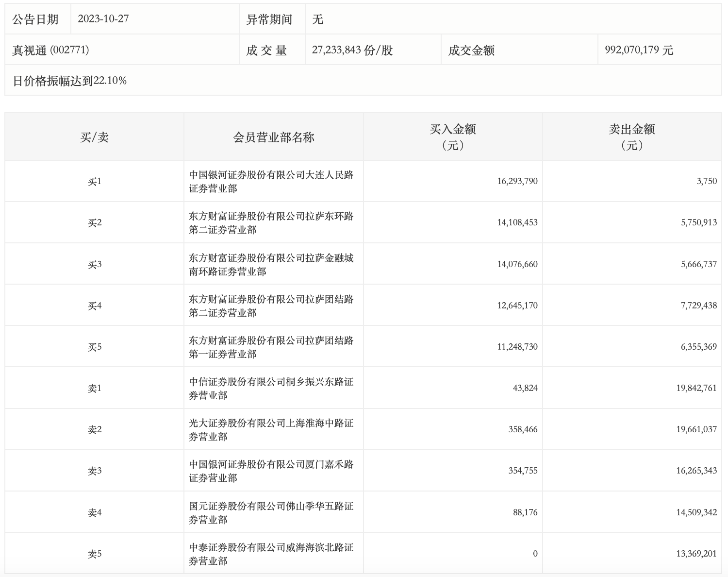Viewport: 728px width, 577px height.
Task: Click 中泰证券威海海滨北路证券营业部 name
Action: click(271, 554)
